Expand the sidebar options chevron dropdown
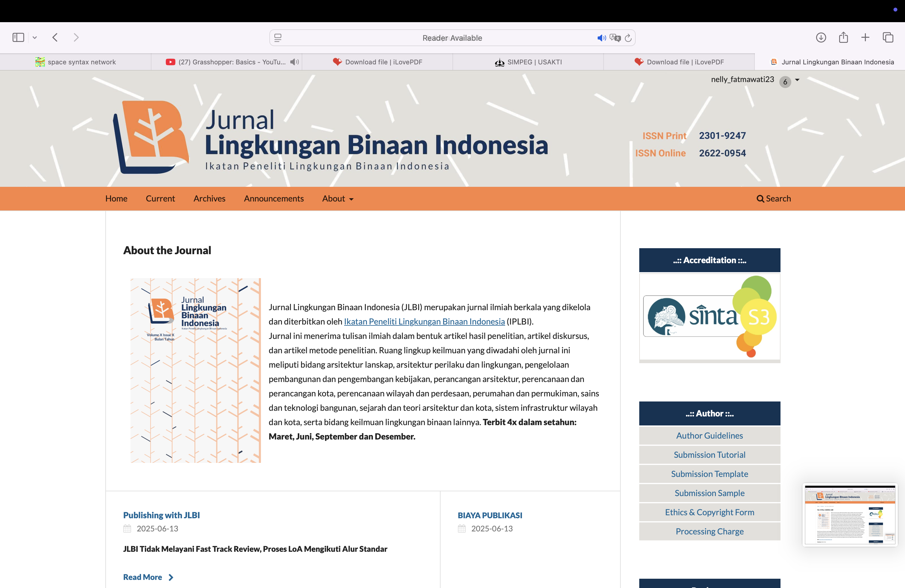The width and height of the screenshot is (905, 588). (35, 37)
